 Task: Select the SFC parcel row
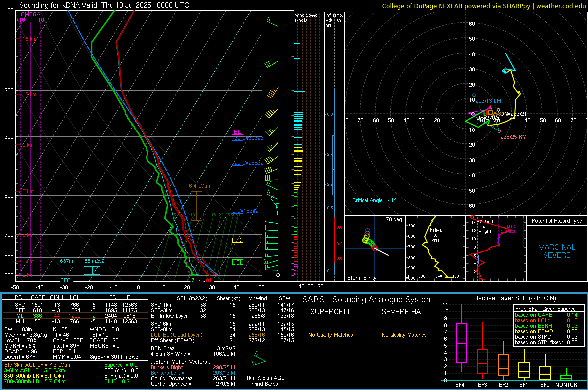point(75,305)
